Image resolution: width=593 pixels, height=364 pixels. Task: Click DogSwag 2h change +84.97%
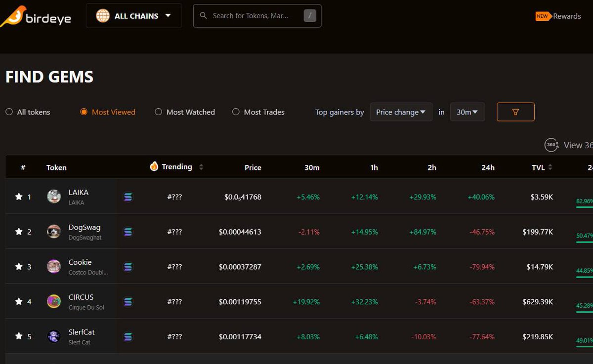click(423, 232)
